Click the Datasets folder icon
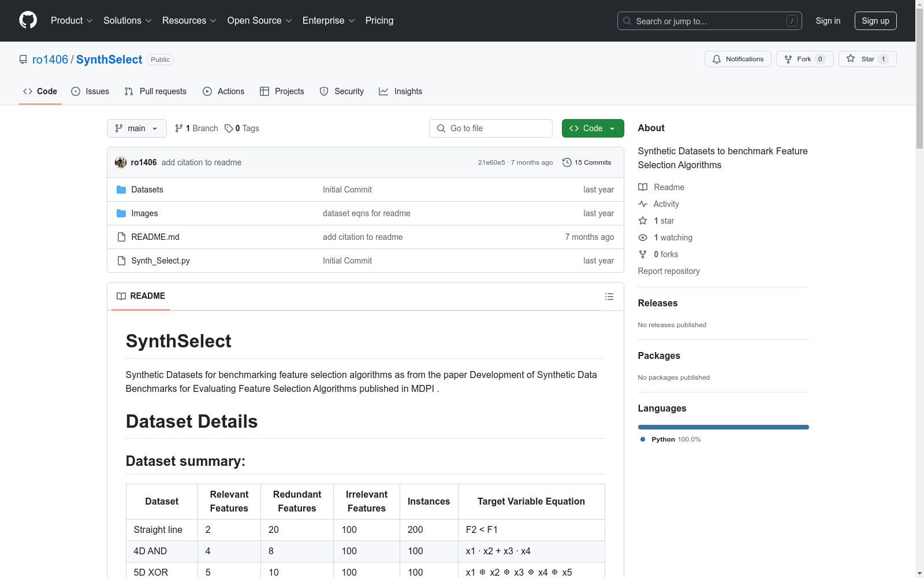Viewport: 924px width, 578px height. coord(121,190)
